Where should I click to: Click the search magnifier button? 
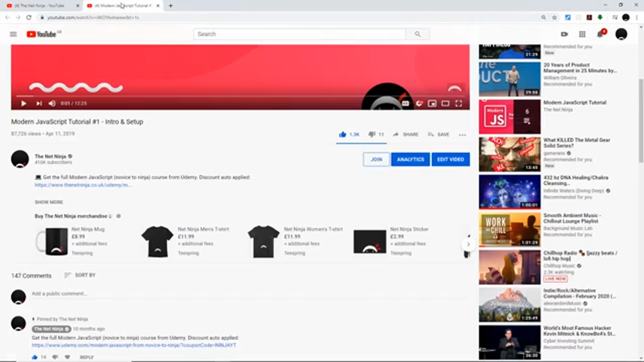point(418,34)
